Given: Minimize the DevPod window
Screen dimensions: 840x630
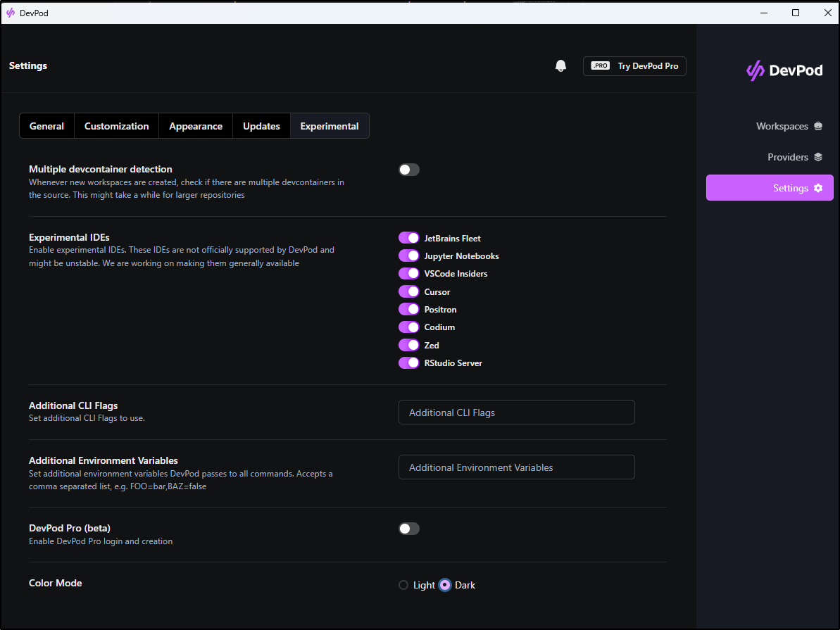Looking at the screenshot, I should (764, 13).
